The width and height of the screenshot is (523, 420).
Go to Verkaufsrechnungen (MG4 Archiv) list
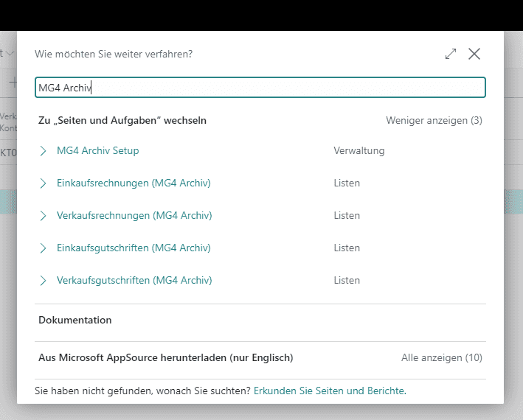tap(134, 216)
